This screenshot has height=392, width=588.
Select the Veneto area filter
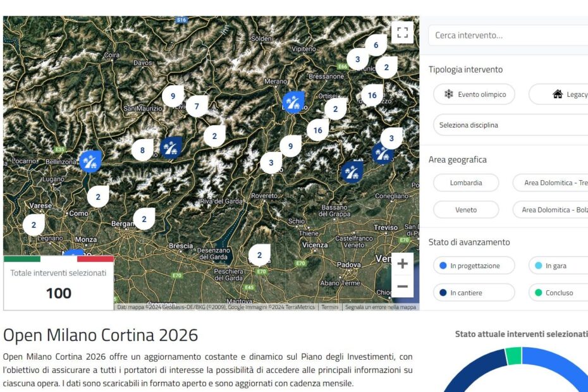466,209
